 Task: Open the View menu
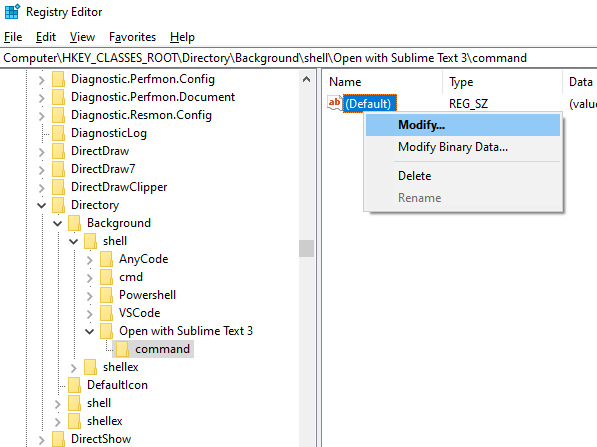point(82,37)
